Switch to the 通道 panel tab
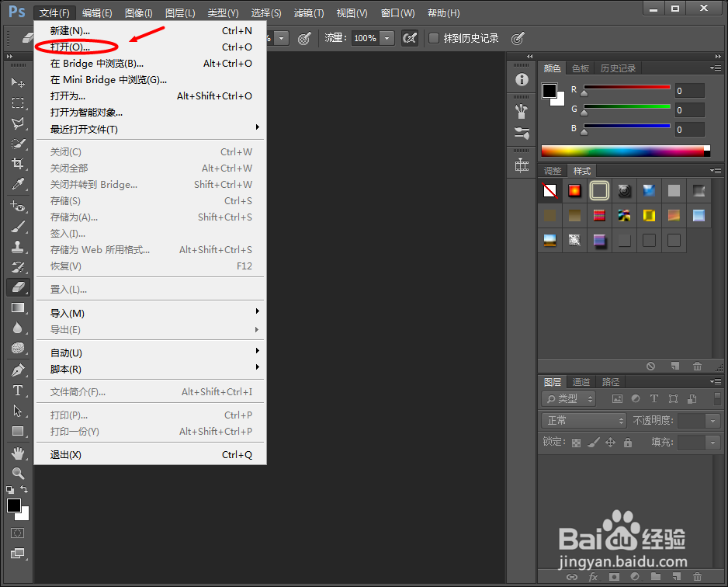 tap(581, 381)
